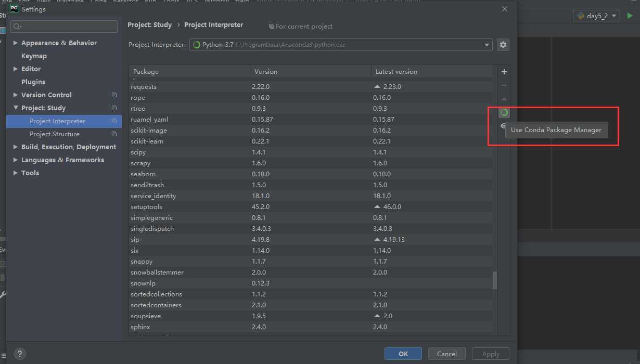640x364 pixels.
Task: Click the Latest version column header
Action: [432, 72]
